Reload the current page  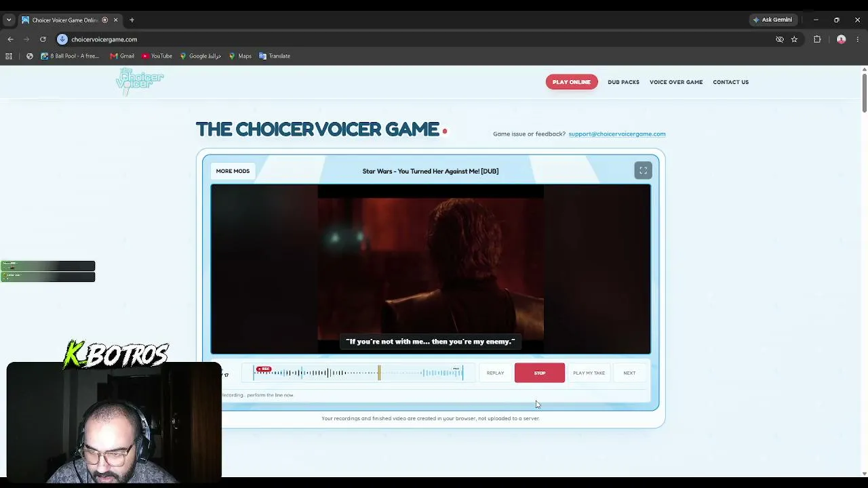point(43,39)
